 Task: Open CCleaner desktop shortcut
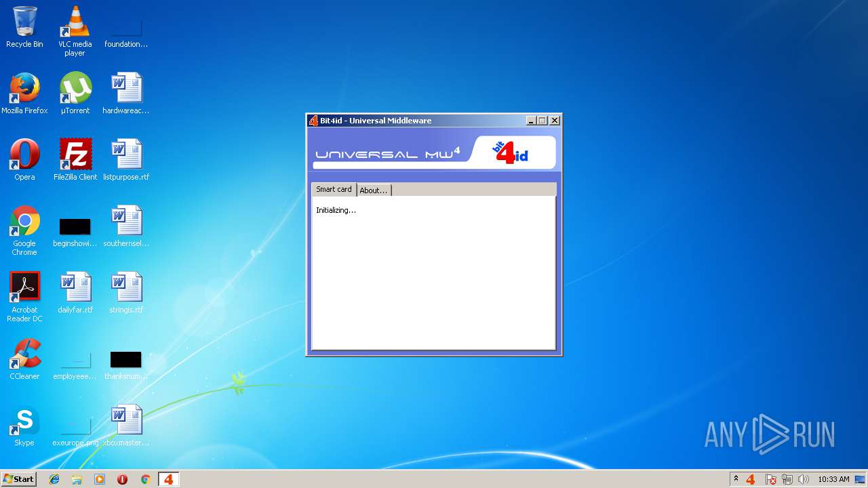coord(24,359)
